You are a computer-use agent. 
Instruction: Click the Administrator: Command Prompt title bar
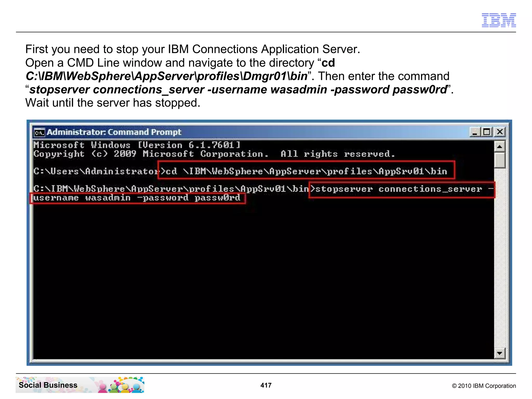[x=269, y=132]
